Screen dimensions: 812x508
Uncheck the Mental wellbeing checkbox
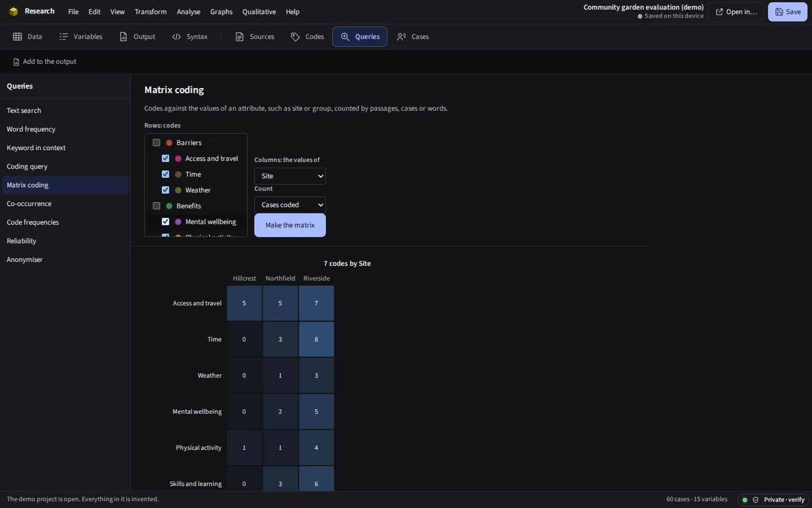166,222
